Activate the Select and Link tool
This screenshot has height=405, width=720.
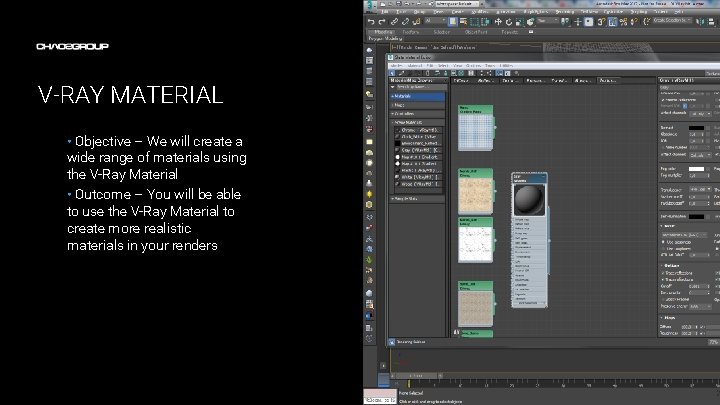click(x=394, y=22)
